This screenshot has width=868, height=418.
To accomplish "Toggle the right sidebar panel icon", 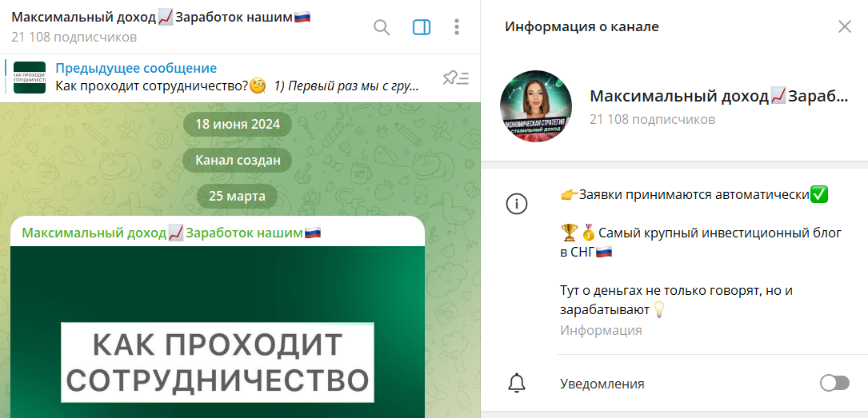I will pyautogui.click(x=422, y=27).
